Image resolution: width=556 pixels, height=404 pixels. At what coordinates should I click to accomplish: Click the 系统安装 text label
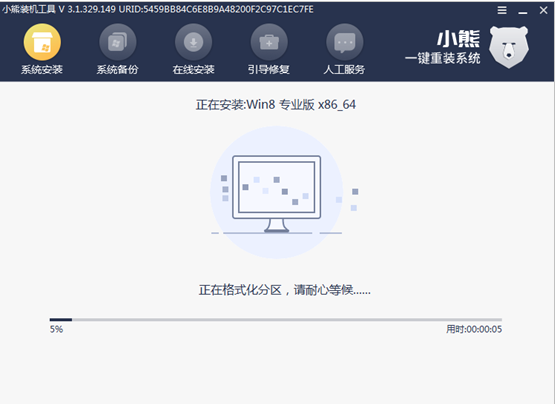42,70
